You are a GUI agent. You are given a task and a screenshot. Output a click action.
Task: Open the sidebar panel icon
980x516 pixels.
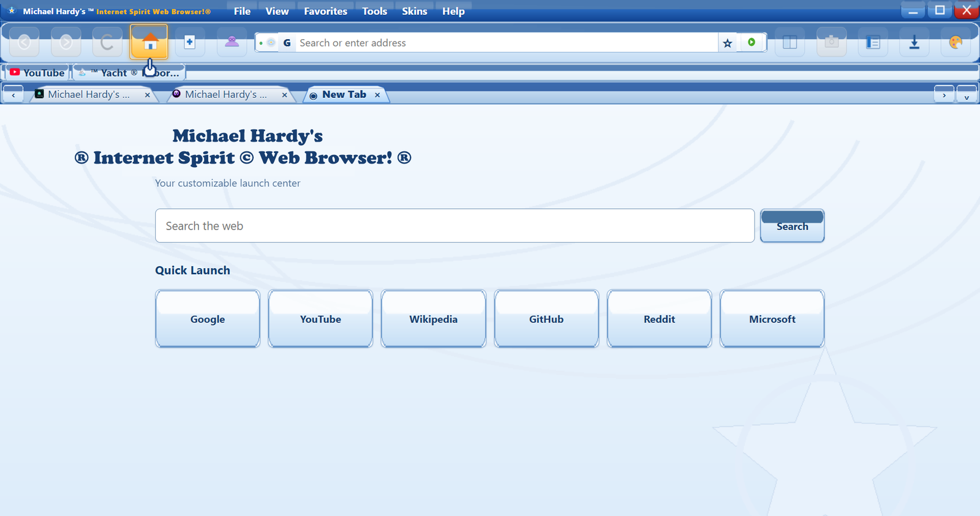click(873, 42)
